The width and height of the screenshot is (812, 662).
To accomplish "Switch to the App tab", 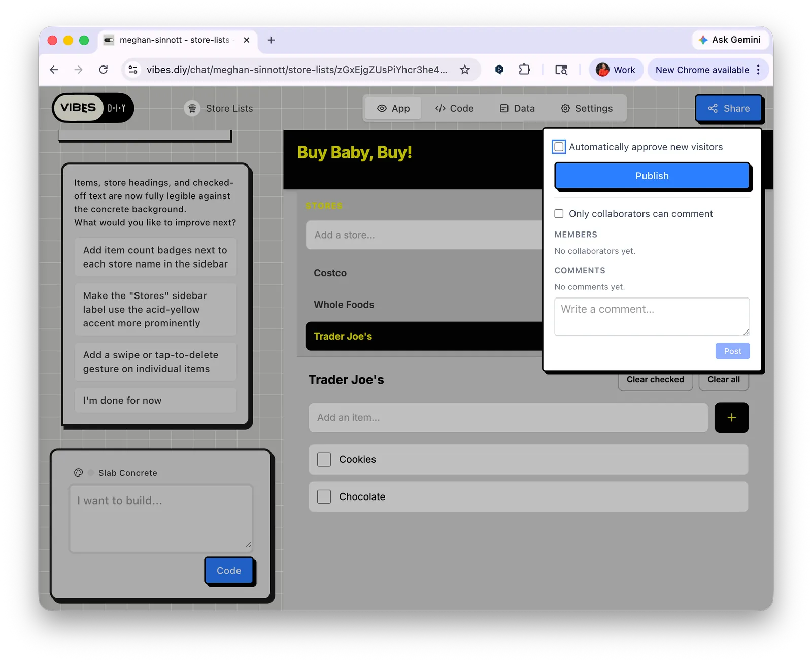I will pos(393,108).
